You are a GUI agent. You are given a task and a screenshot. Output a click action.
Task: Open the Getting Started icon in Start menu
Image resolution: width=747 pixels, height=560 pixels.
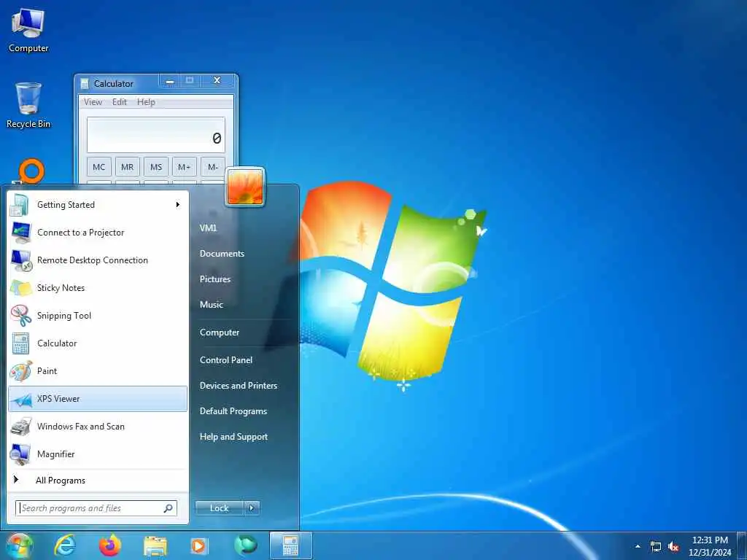tap(20, 205)
